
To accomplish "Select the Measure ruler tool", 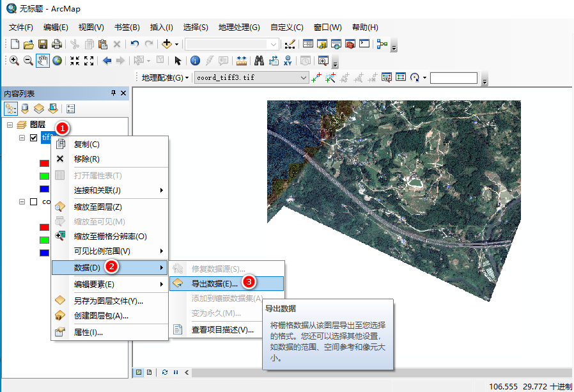I will [242, 61].
